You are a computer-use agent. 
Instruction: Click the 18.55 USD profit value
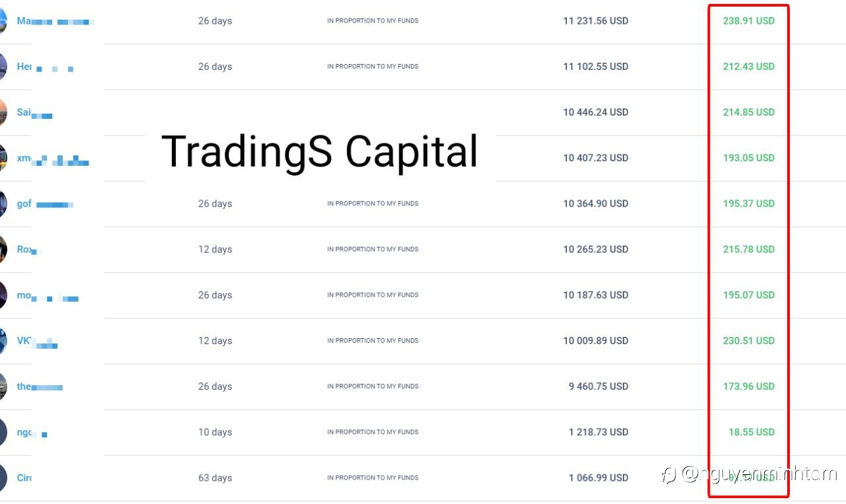[751, 432]
